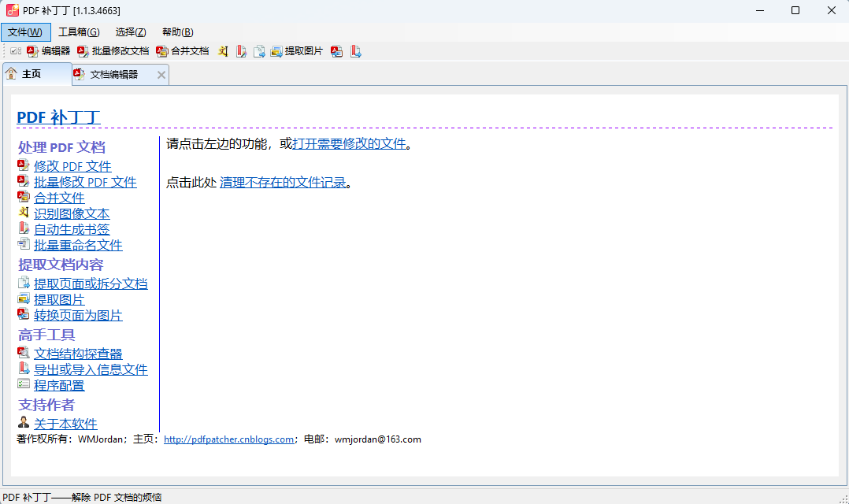Click the 合并文档 toolbar button

tap(183, 51)
